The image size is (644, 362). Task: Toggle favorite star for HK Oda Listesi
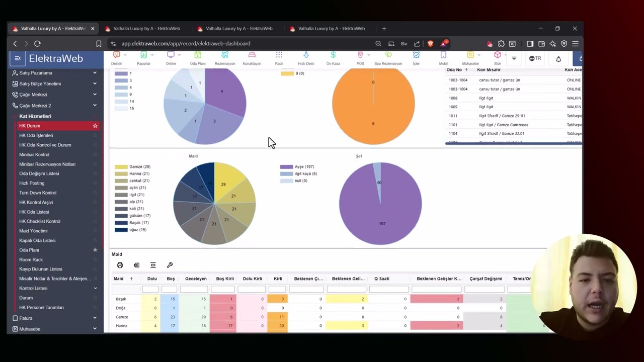(x=95, y=212)
